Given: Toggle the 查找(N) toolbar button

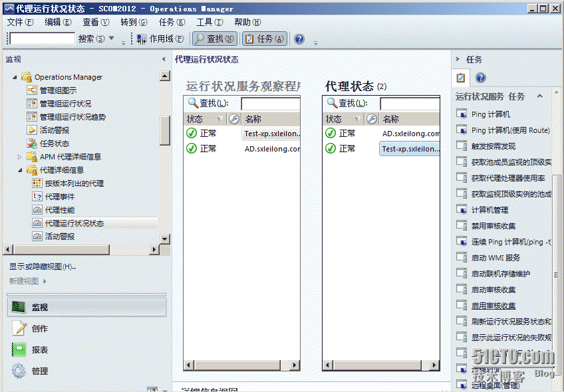Looking at the screenshot, I should coord(215,39).
